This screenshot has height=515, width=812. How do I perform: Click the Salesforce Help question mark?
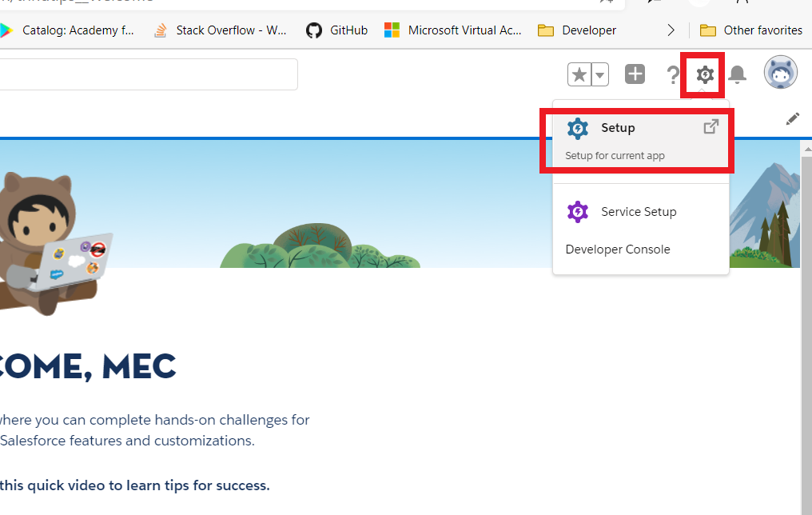tap(674, 74)
